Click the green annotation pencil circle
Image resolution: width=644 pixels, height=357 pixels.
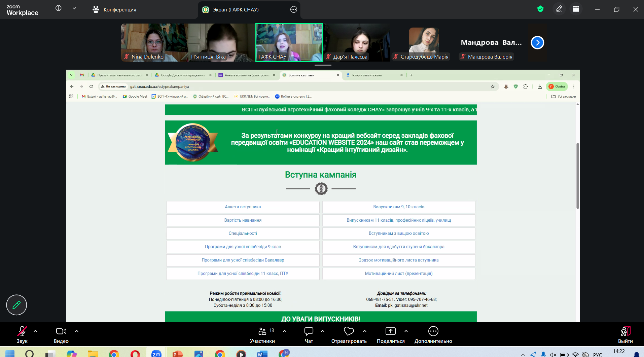(16, 305)
